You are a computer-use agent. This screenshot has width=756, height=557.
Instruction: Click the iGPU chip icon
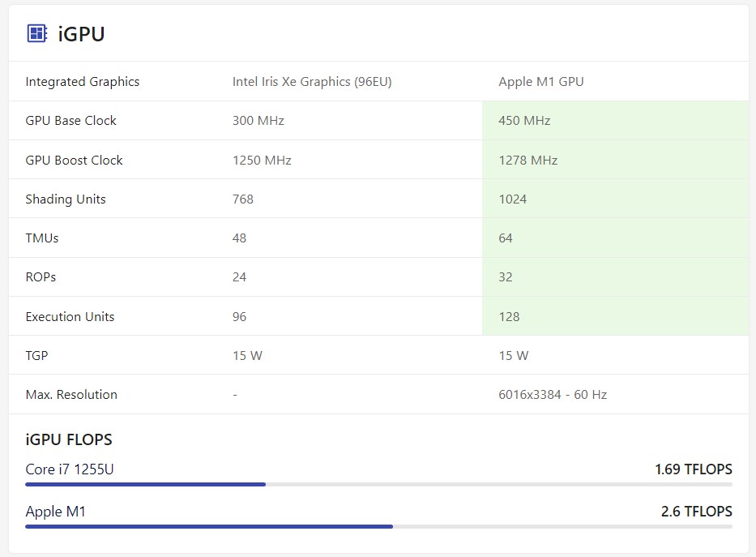pos(36,34)
